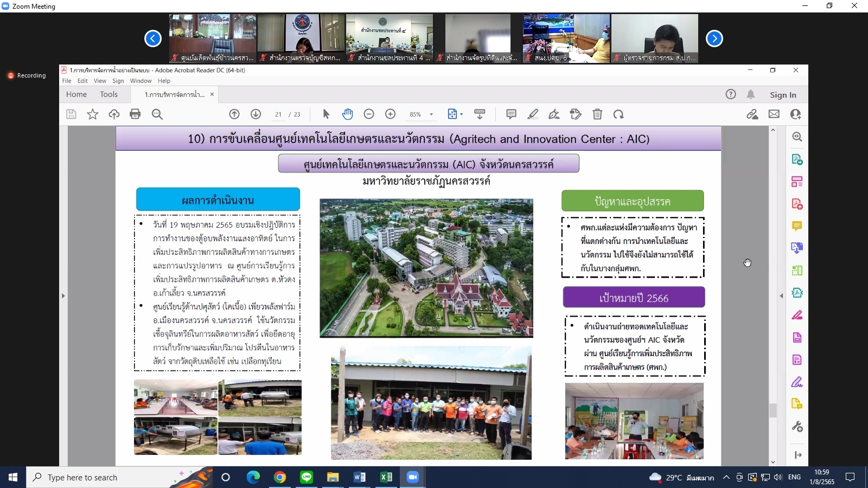This screenshot has width=868, height=488.
Task: Open the Edit menu
Action: tap(82, 81)
